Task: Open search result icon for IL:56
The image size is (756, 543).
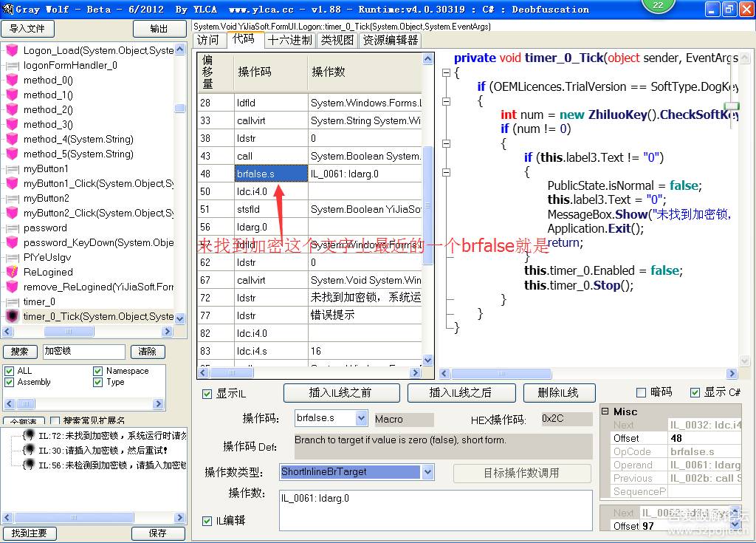Action: pyautogui.click(x=28, y=465)
